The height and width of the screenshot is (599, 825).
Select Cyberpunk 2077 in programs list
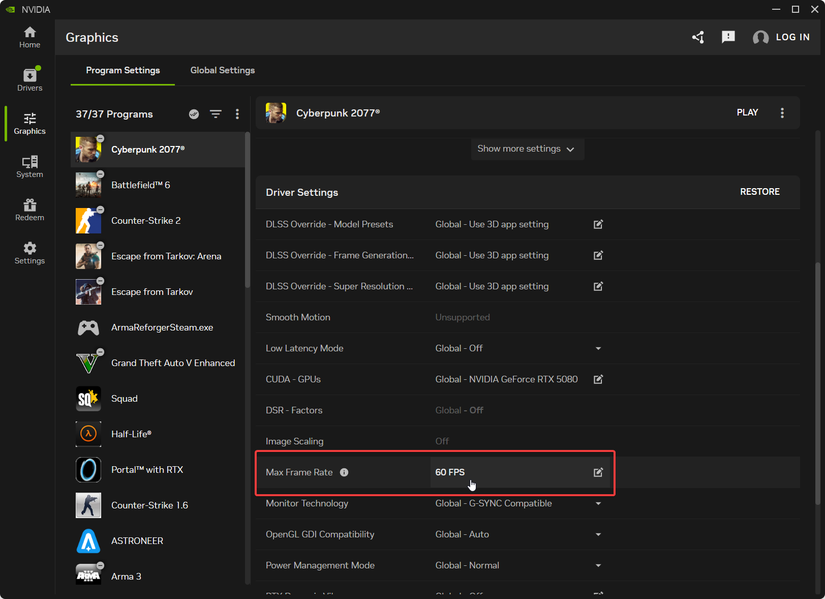[x=157, y=149]
